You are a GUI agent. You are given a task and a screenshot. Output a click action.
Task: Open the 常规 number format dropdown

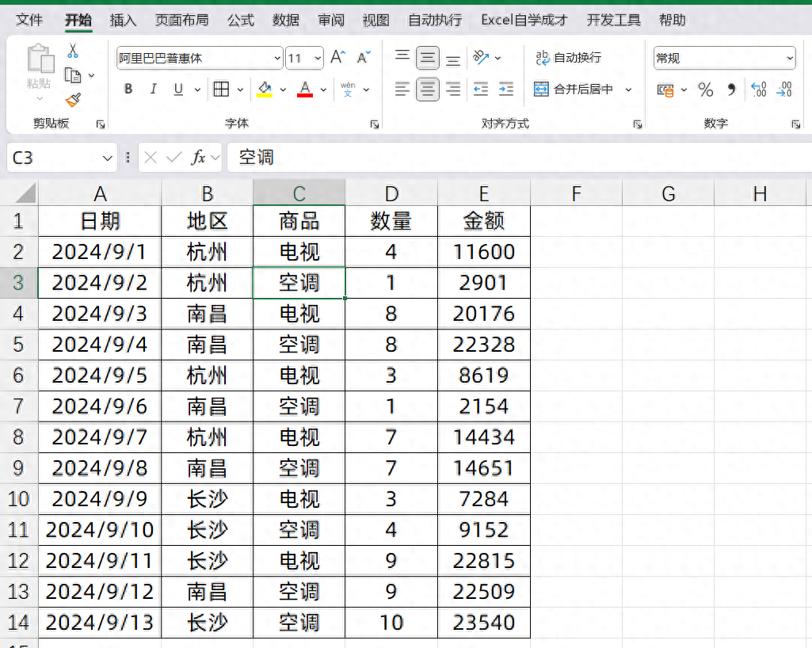[790, 58]
